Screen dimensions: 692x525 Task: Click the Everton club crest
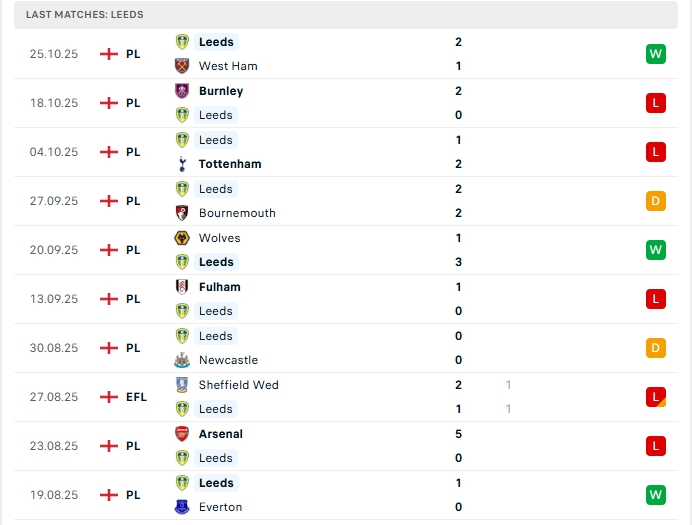[x=182, y=507]
